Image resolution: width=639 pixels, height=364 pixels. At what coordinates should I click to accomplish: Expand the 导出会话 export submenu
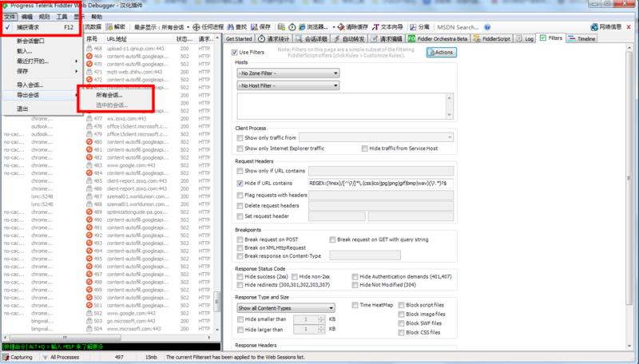click(41, 95)
